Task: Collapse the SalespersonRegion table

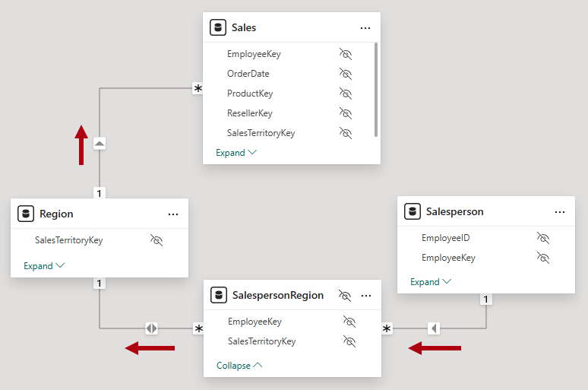Action: click(x=239, y=366)
